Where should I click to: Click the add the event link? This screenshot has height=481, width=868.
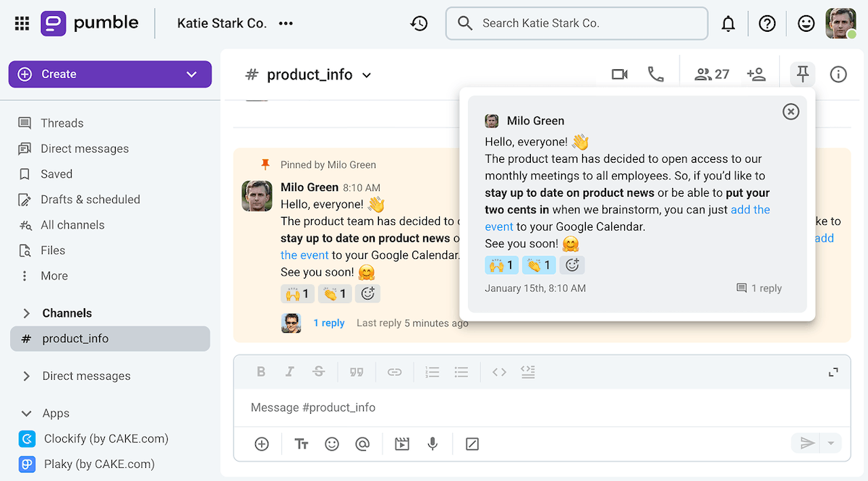pyautogui.click(x=751, y=209)
